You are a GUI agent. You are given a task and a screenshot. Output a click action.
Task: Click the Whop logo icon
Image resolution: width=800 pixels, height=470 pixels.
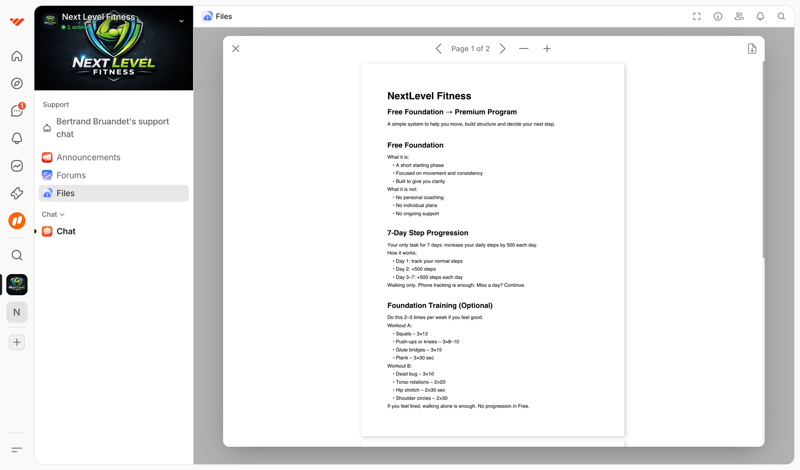[17, 21]
